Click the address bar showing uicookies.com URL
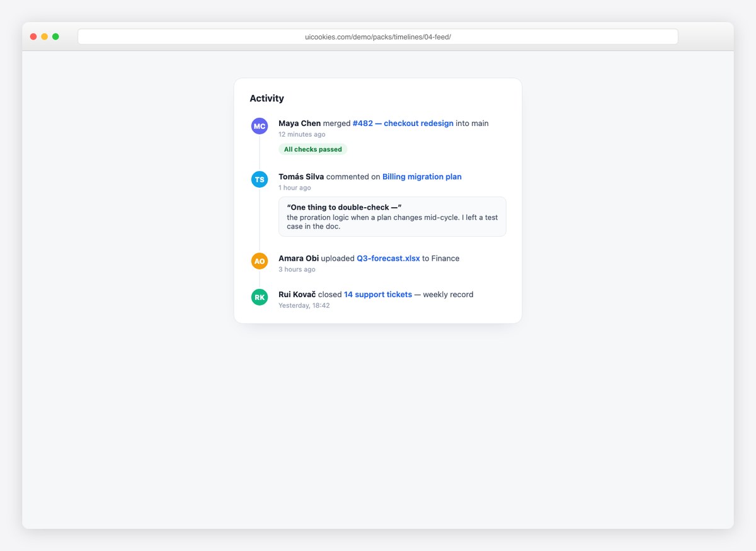756x551 pixels. 378,37
